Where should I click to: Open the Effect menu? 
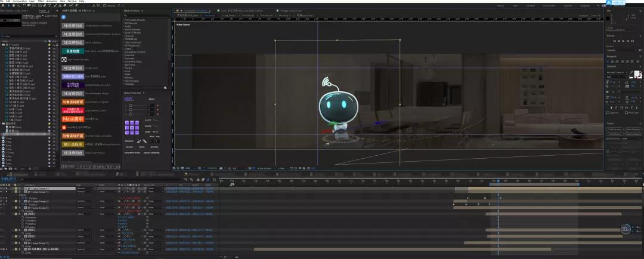pyautogui.click(x=41, y=1)
